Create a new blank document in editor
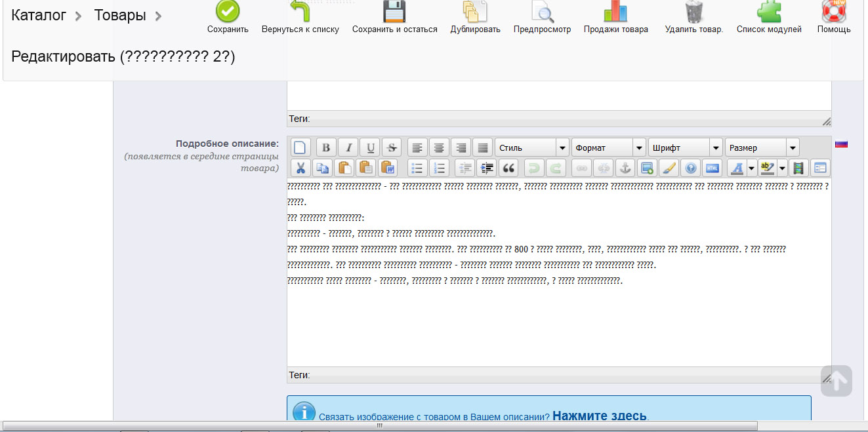 pos(300,147)
